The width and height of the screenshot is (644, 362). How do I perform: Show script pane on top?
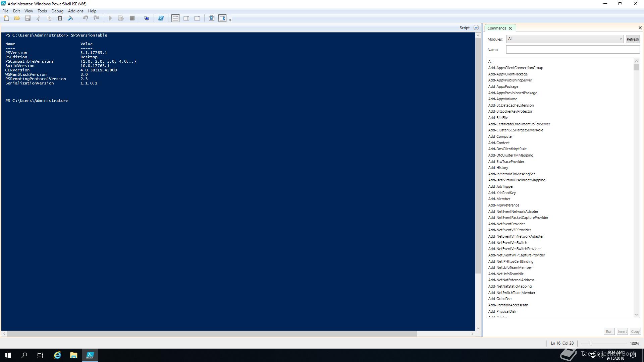pos(175,18)
